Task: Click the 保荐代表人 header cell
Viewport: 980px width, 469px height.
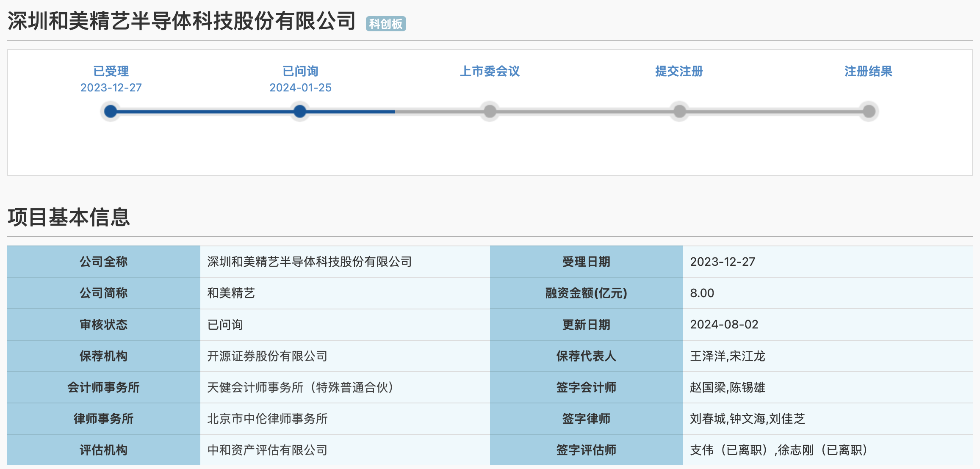Action: pos(586,356)
